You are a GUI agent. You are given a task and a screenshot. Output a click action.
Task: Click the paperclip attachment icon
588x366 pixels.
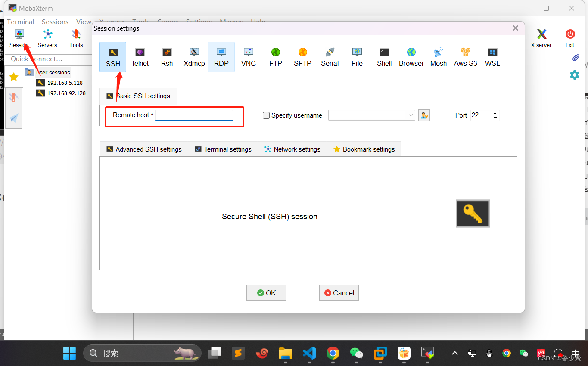[x=576, y=58]
